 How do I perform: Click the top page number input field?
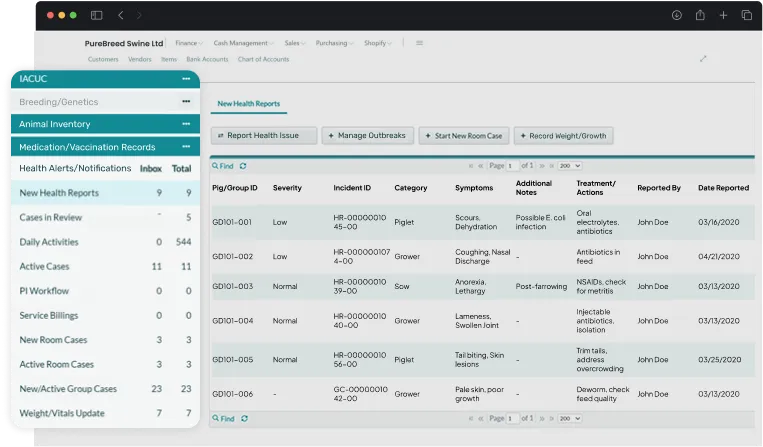click(x=513, y=166)
